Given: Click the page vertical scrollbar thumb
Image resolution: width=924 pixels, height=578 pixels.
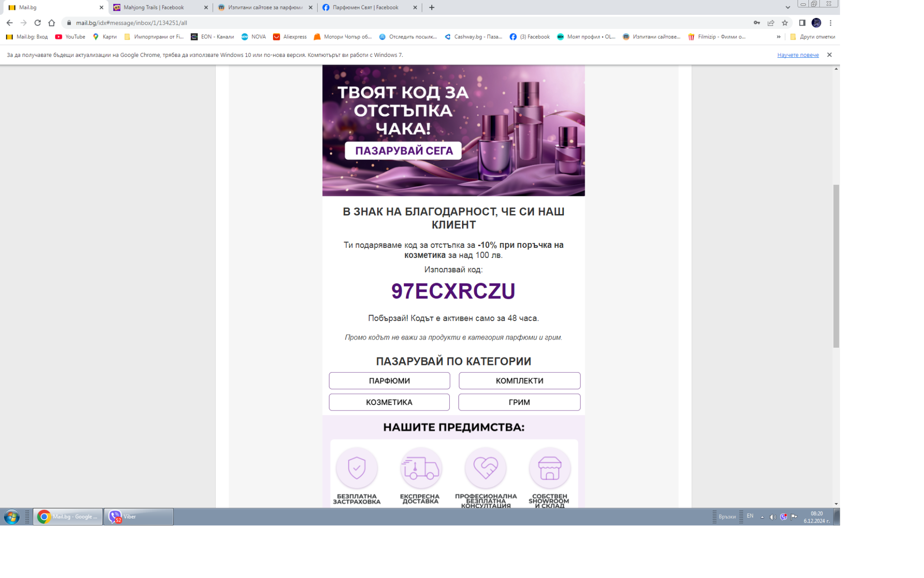Looking at the screenshot, I should pos(836,266).
